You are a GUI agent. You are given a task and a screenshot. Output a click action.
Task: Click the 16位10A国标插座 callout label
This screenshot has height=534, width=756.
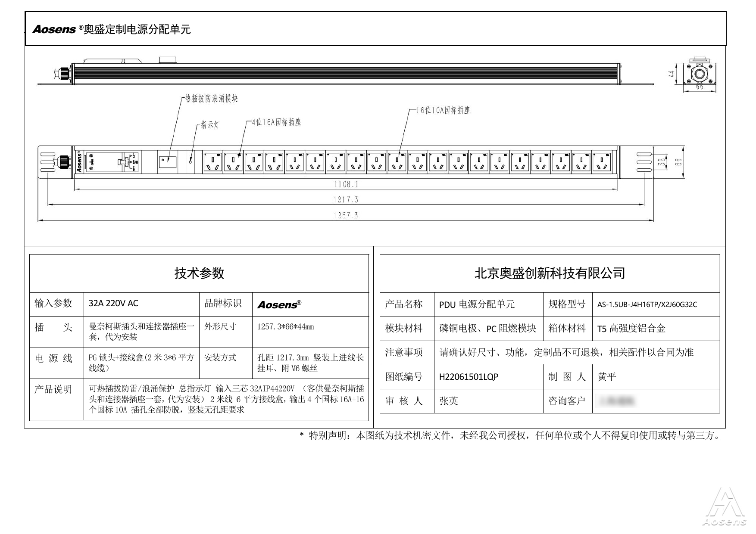click(443, 110)
